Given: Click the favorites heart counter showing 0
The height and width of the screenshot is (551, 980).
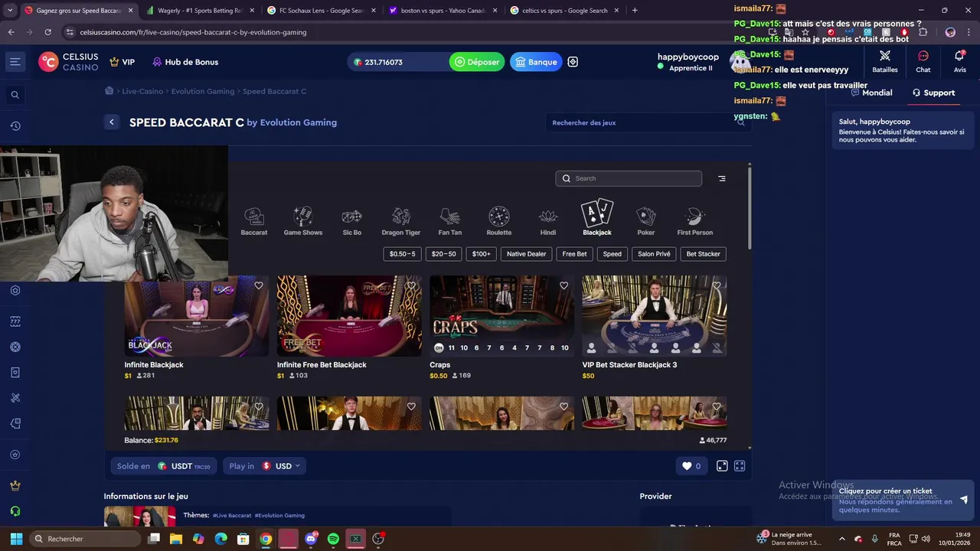Looking at the screenshot, I should 691,466.
